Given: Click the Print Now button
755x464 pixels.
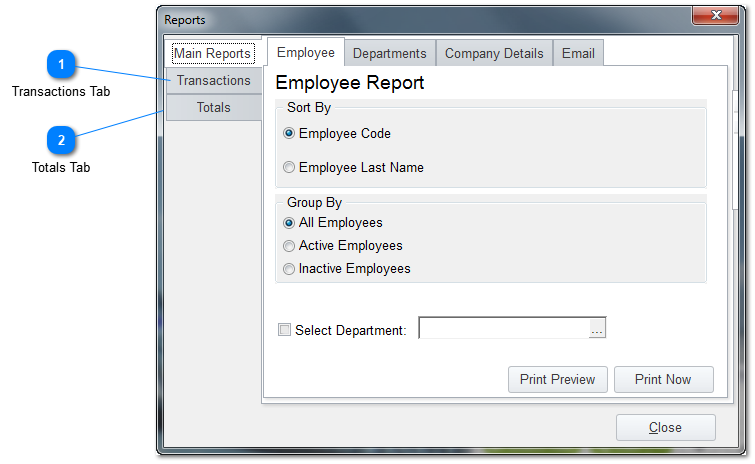Looking at the screenshot, I should point(664,379).
